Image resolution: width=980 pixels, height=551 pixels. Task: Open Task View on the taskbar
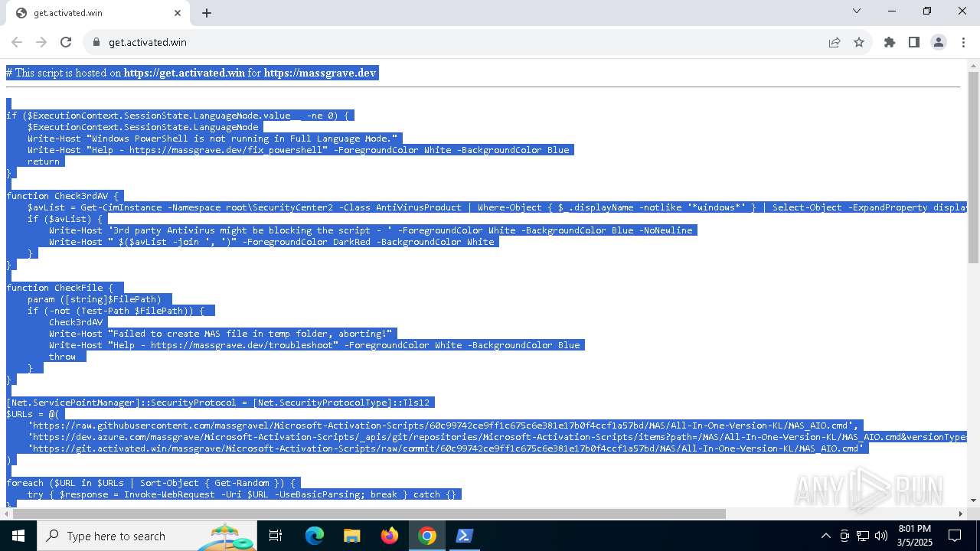276,536
